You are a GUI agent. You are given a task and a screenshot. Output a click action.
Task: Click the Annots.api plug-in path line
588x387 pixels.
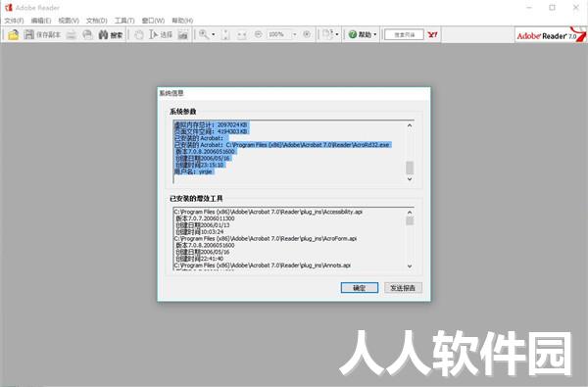pos(262,266)
